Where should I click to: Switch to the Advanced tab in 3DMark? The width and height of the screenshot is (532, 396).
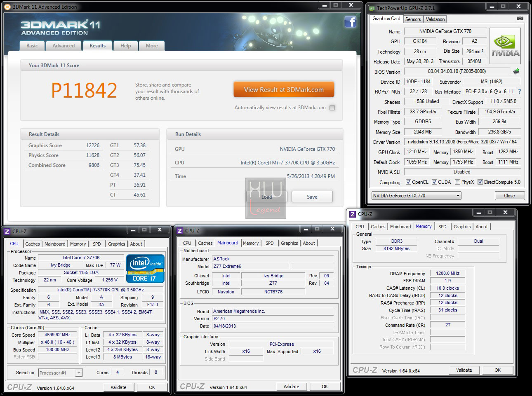click(64, 46)
